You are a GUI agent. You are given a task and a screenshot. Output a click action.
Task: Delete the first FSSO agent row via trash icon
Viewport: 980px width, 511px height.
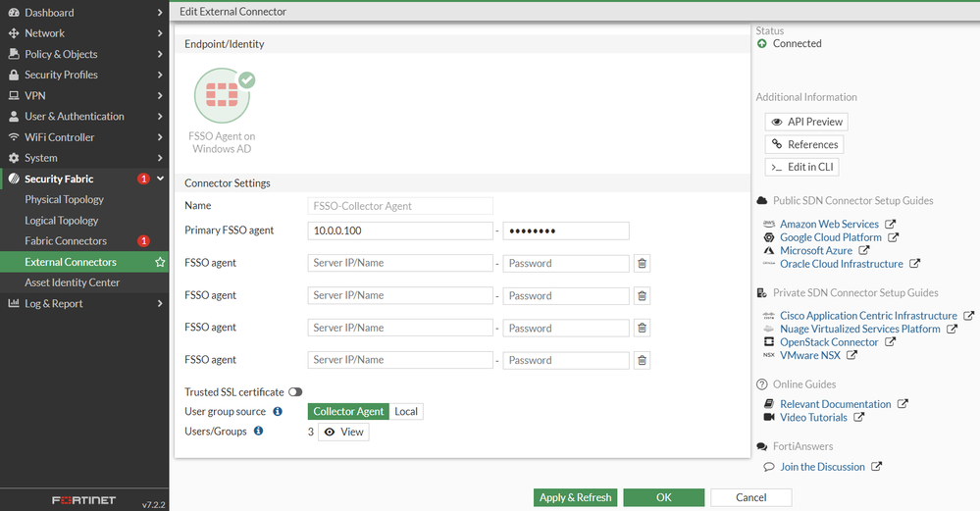tap(642, 264)
